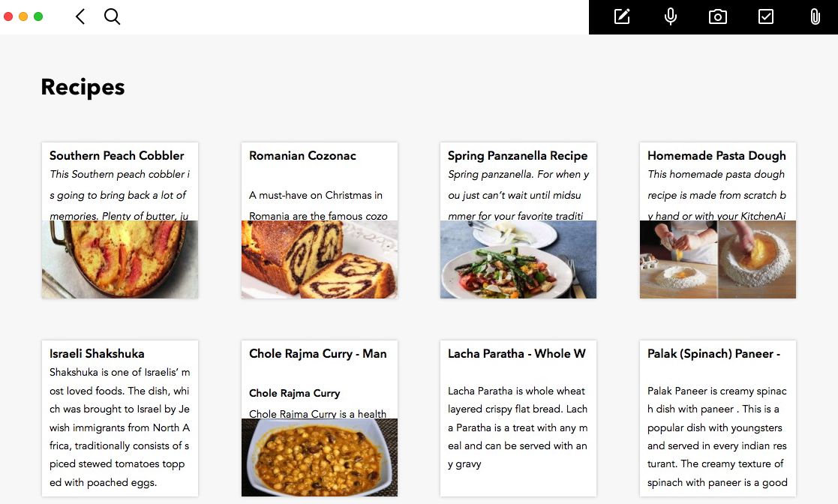
Task: Click the peach cobbler thumbnail image
Action: (x=120, y=259)
